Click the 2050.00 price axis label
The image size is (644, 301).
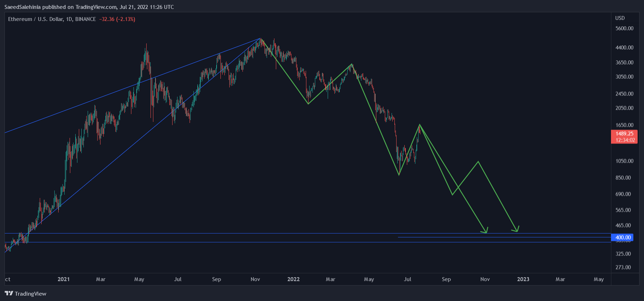(624, 108)
